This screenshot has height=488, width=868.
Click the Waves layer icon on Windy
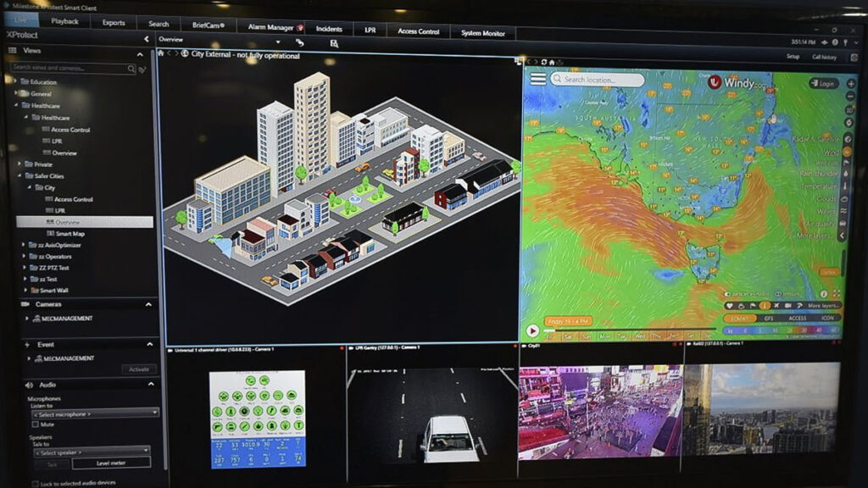tap(845, 209)
